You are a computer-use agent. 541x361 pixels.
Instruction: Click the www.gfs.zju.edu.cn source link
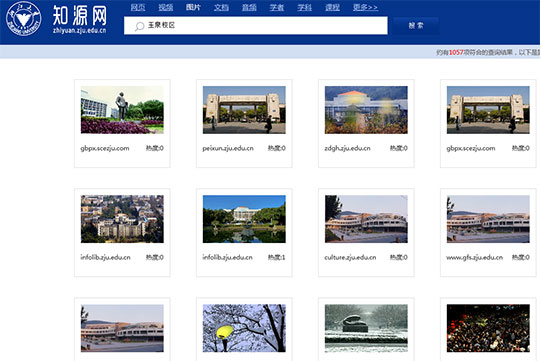tap(474, 257)
